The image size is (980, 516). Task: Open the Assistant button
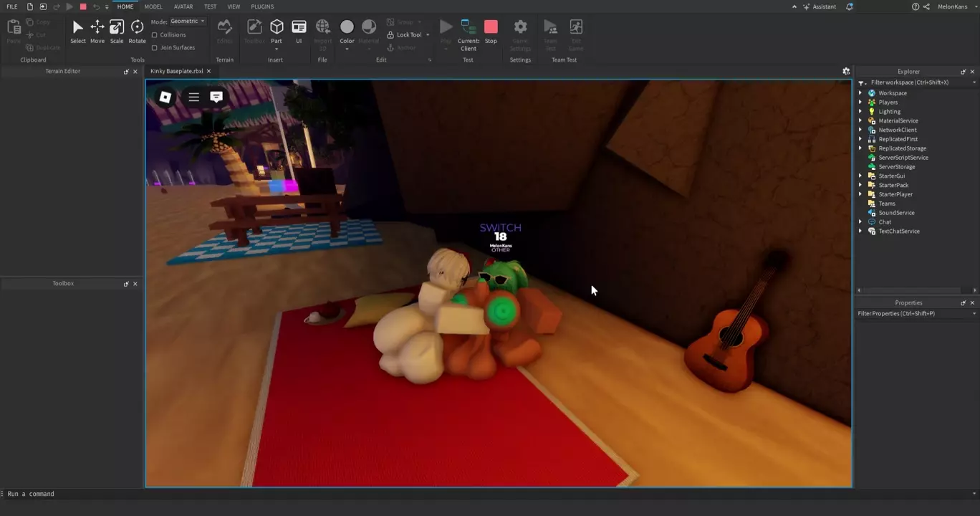[x=820, y=6]
